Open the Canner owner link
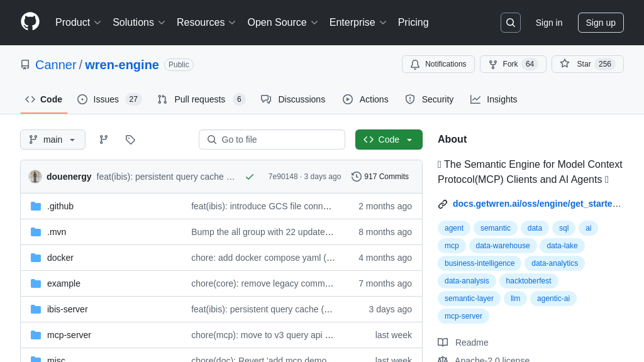The width and height of the screenshot is (644, 362). click(x=56, y=65)
